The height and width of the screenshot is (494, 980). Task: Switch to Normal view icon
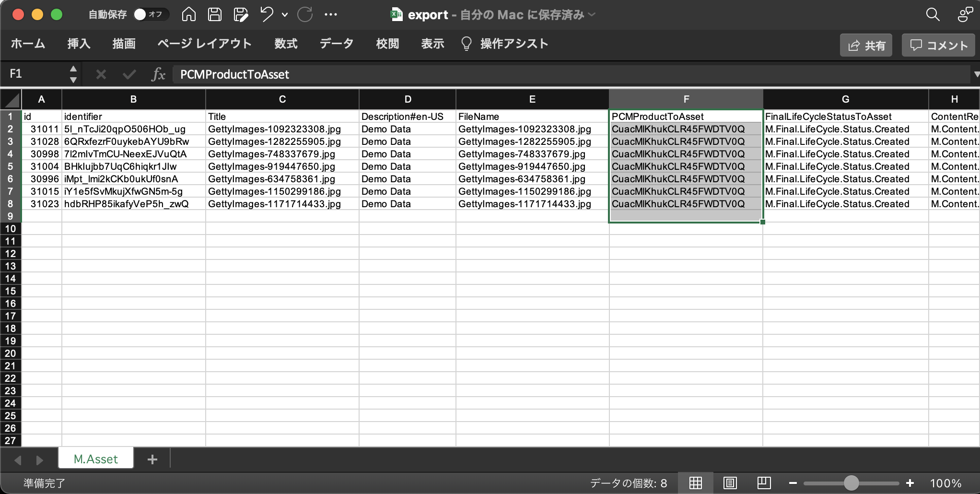[696, 482]
